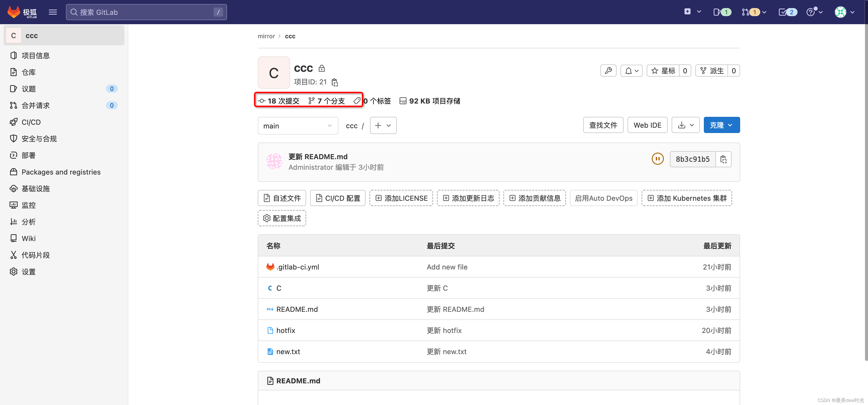Click the CI/CD 配置 button
868x405 pixels.
pos(338,198)
